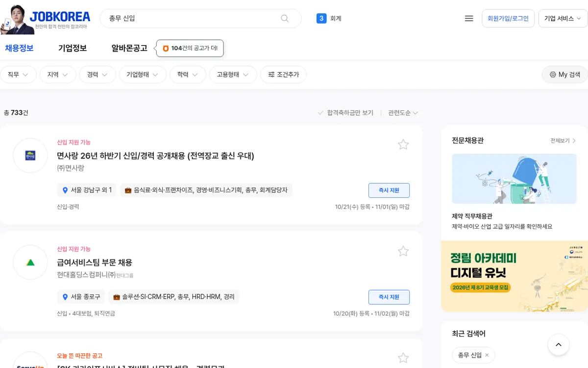Open the 지역 filter dropdown

click(x=58, y=75)
